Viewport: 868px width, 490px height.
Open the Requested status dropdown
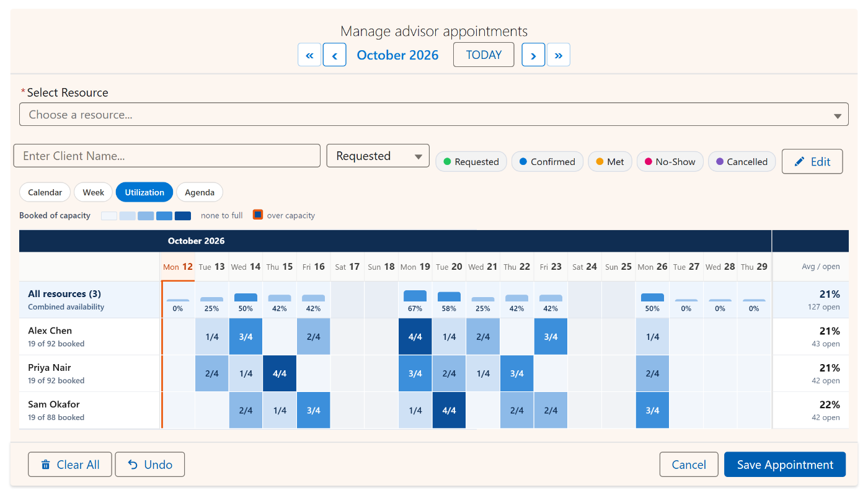coord(378,156)
